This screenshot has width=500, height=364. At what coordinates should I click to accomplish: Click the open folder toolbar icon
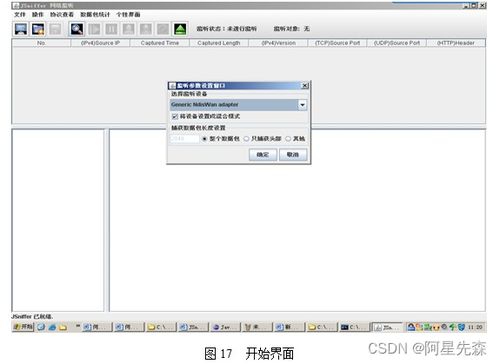click(38, 29)
